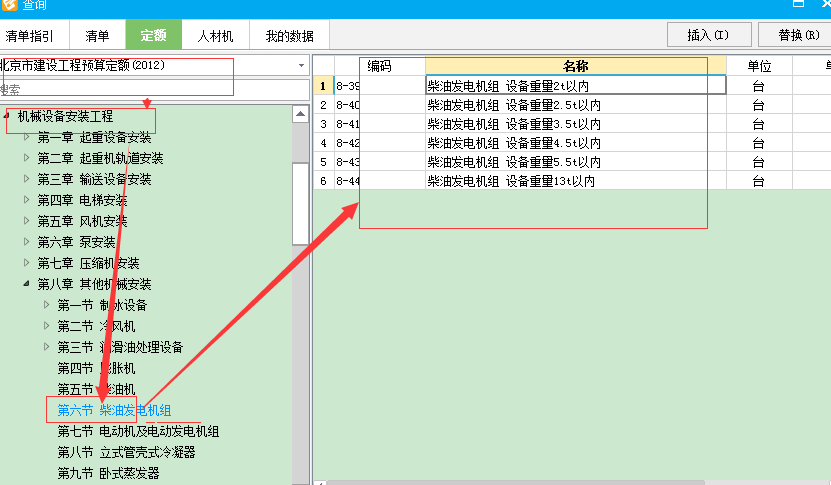
Task: Switch to the 我的数据 tab
Action: coord(289,36)
